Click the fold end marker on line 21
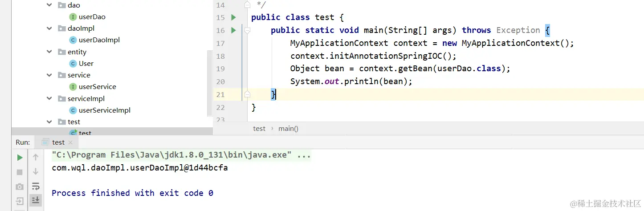 click(x=247, y=94)
